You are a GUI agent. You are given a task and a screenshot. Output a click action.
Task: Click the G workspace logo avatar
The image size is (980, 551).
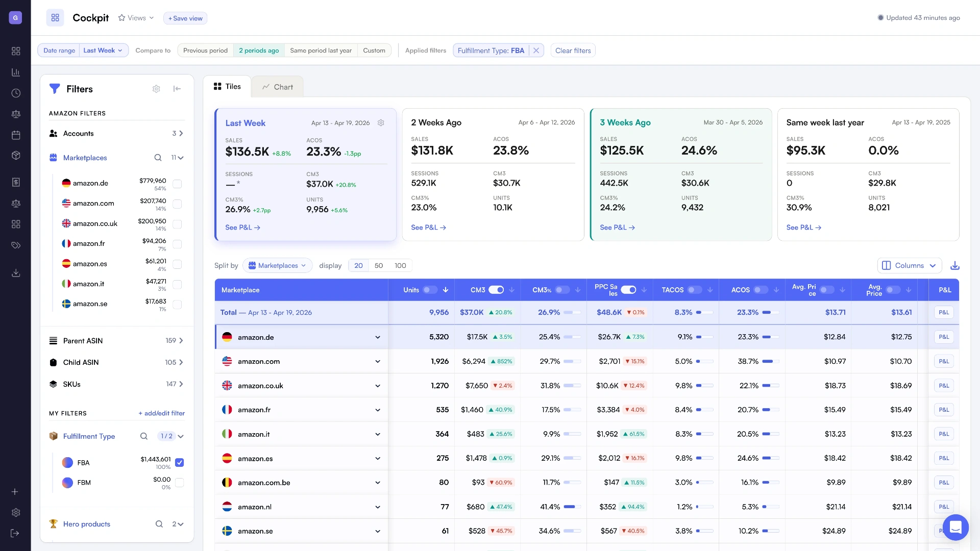15,18
